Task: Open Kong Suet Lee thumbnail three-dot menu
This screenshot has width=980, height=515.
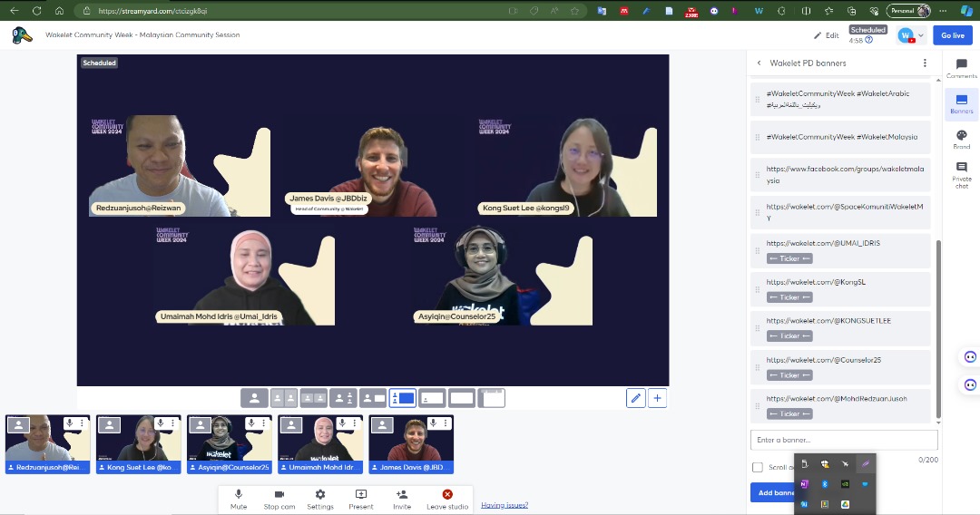Action: (x=173, y=423)
